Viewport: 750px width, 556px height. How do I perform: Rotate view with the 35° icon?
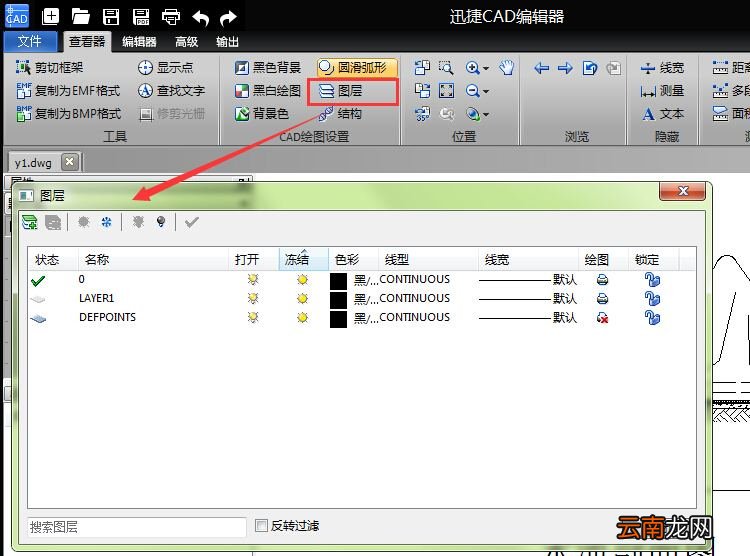(x=422, y=114)
